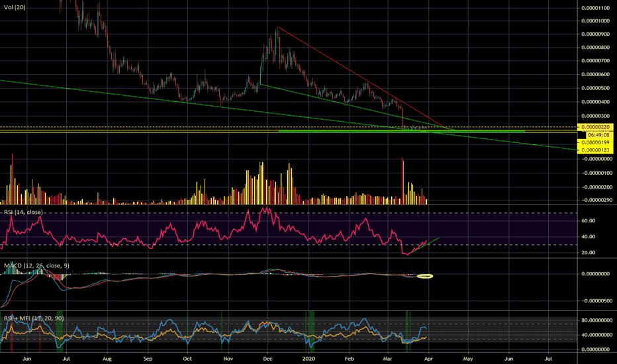This screenshot has height=364, width=617.
Task: Select the thick green horizontal support line
Action: [401, 131]
